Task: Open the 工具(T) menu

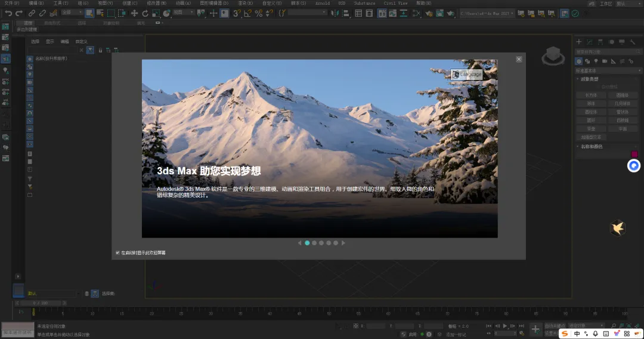Action: [61, 4]
